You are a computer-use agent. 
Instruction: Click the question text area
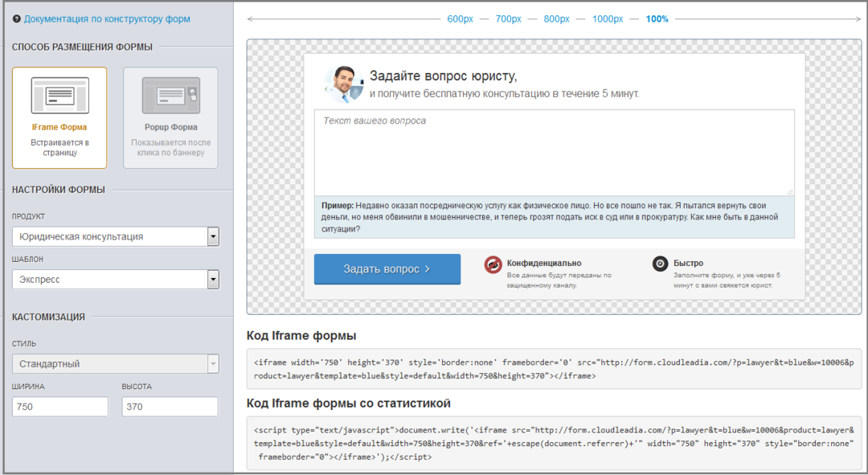[x=554, y=153]
